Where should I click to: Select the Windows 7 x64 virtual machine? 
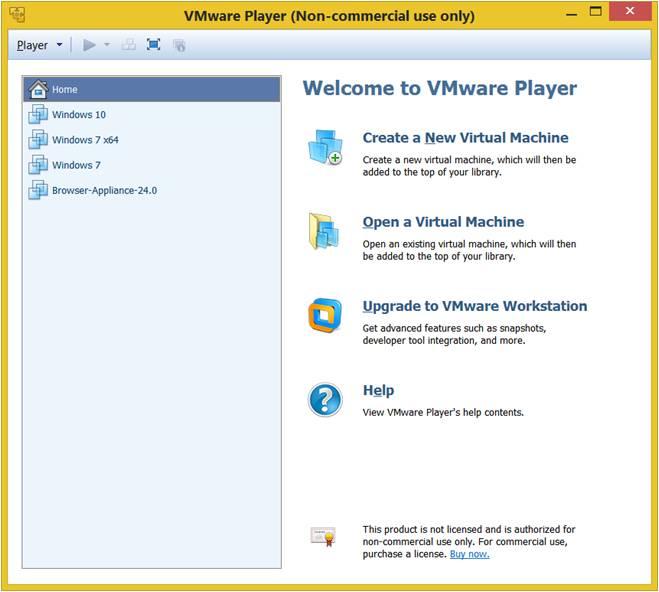point(85,140)
